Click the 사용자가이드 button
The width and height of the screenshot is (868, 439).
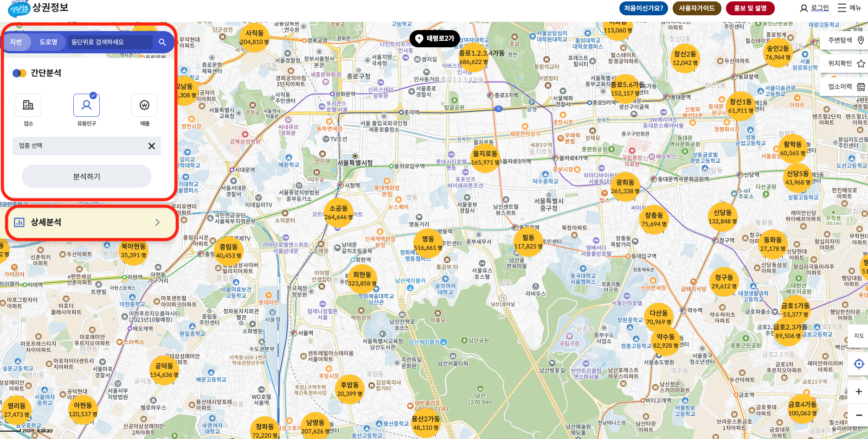696,8
